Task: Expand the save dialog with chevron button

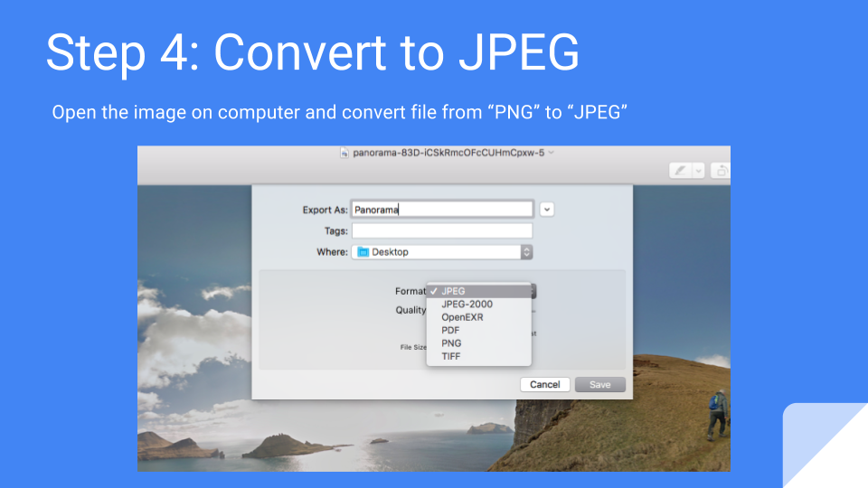Action: pyautogui.click(x=547, y=210)
